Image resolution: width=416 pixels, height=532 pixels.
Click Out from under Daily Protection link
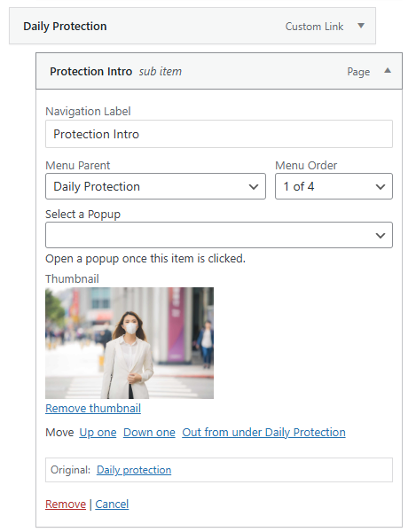pos(263,433)
